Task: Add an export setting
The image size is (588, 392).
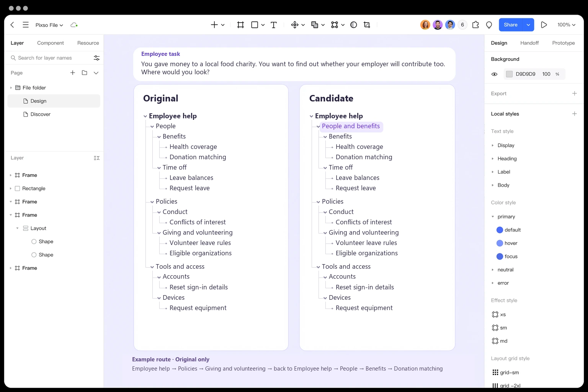Action: [x=574, y=93]
